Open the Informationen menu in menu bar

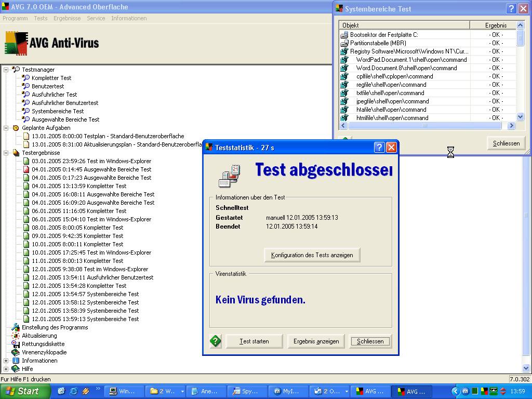point(129,18)
